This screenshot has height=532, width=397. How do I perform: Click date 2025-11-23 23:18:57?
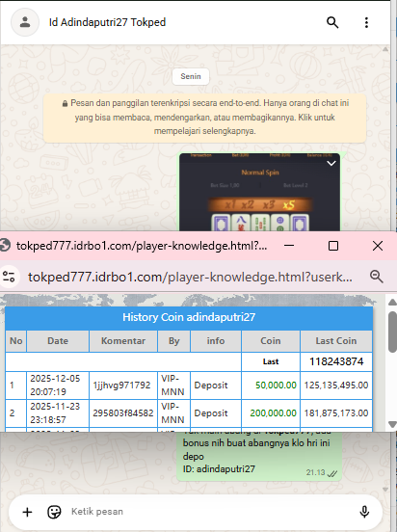pos(55,412)
